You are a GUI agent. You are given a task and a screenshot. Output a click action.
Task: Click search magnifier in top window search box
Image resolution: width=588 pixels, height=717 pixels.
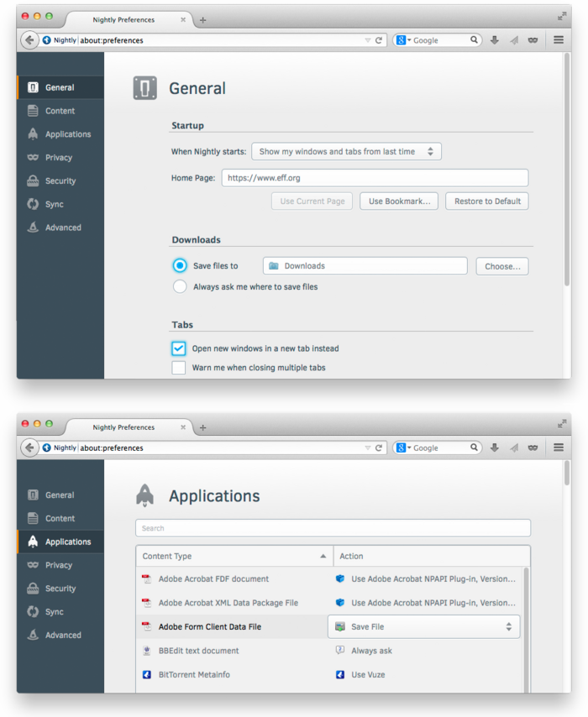click(x=474, y=39)
